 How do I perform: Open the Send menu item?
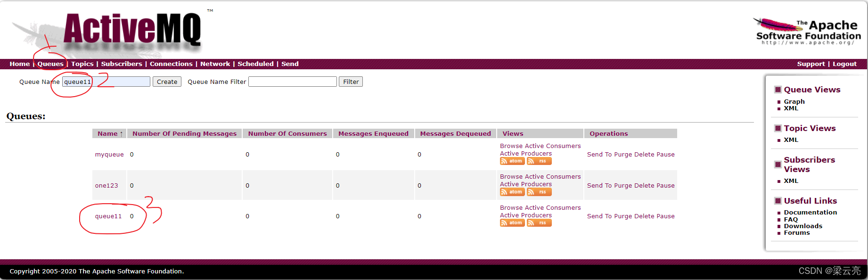click(x=290, y=64)
